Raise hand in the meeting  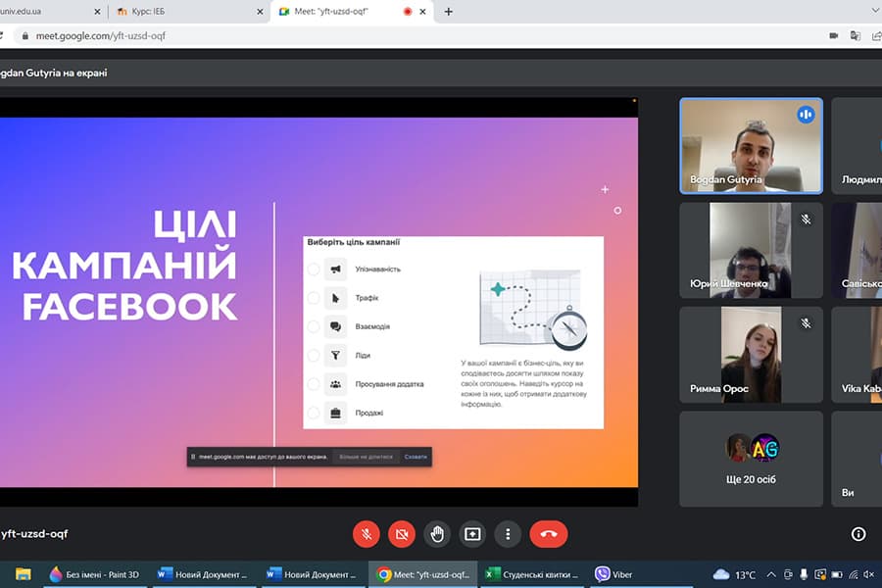click(437, 534)
